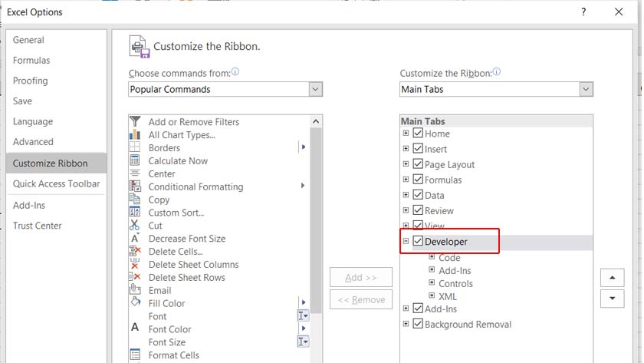Open the Language options category
The height and width of the screenshot is (363, 644).
point(56,122)
